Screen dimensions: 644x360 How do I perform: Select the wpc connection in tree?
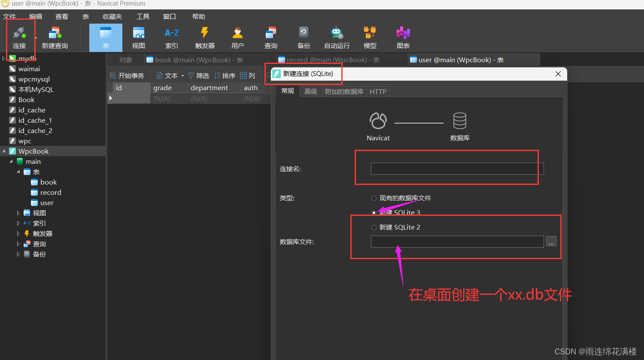(x=25, y=141)
